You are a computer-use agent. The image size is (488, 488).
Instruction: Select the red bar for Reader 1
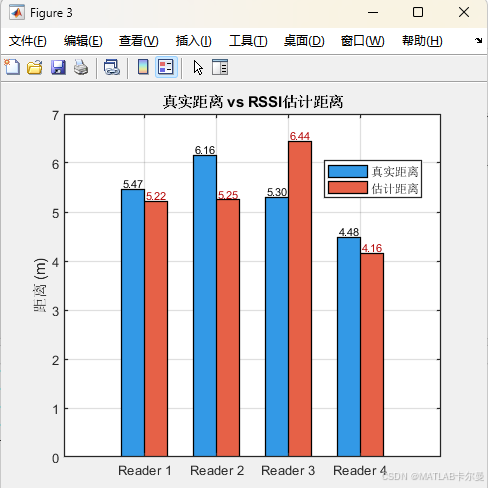[x=156, y=329]
